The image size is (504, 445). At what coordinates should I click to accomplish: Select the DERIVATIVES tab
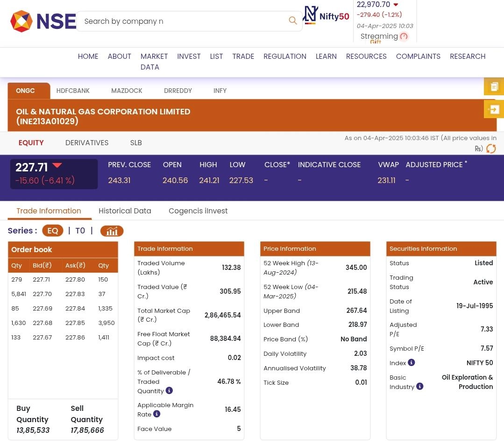tap(87, 142)
